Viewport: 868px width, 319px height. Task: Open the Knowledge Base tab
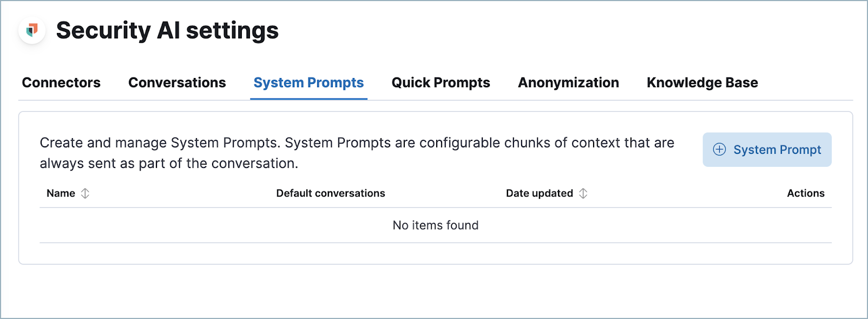coord(702,82)
